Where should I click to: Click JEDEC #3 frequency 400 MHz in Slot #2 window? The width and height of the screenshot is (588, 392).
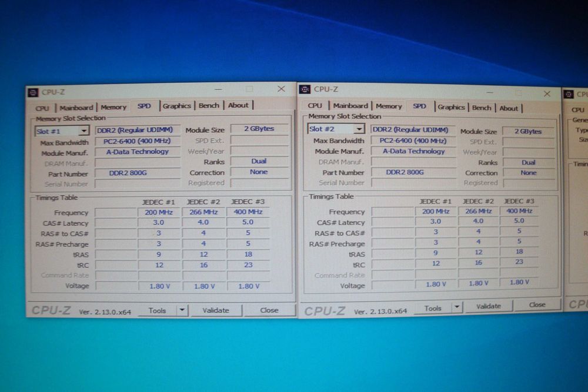click(519, 210)
